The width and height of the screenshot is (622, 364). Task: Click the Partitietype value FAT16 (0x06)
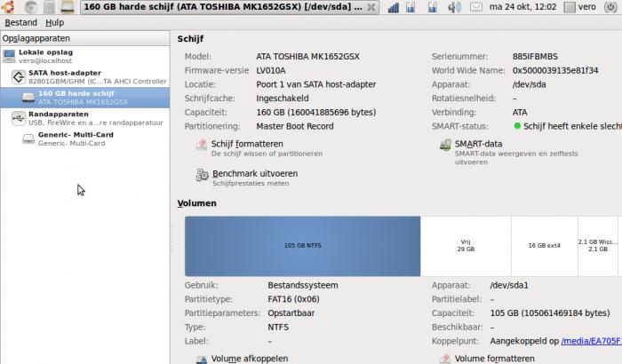[293, 299]
